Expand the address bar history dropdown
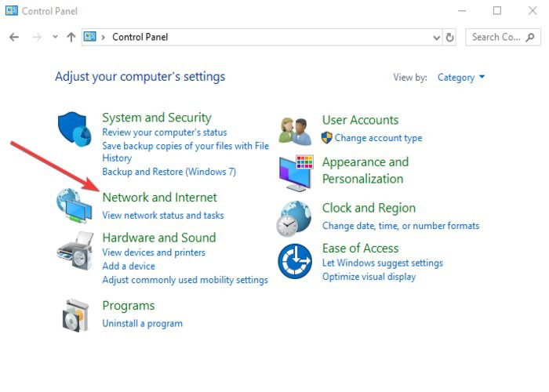Screen dimensions: 549x392 (436, 38)
